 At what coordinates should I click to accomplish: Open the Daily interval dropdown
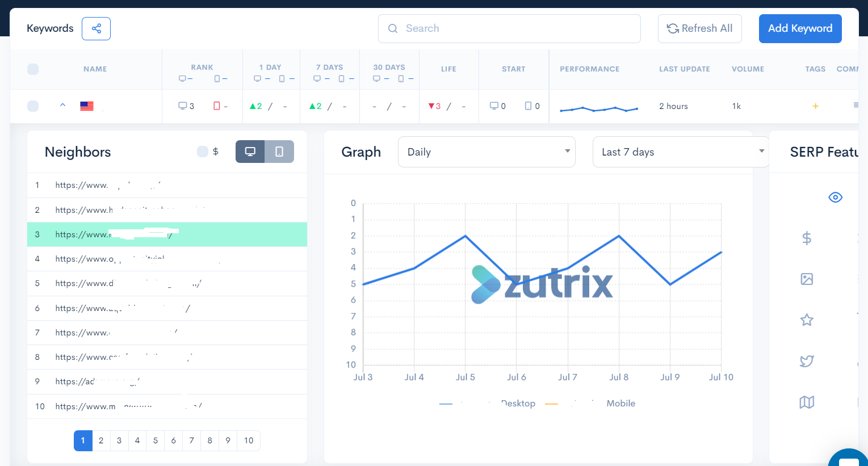coord(487,152)
